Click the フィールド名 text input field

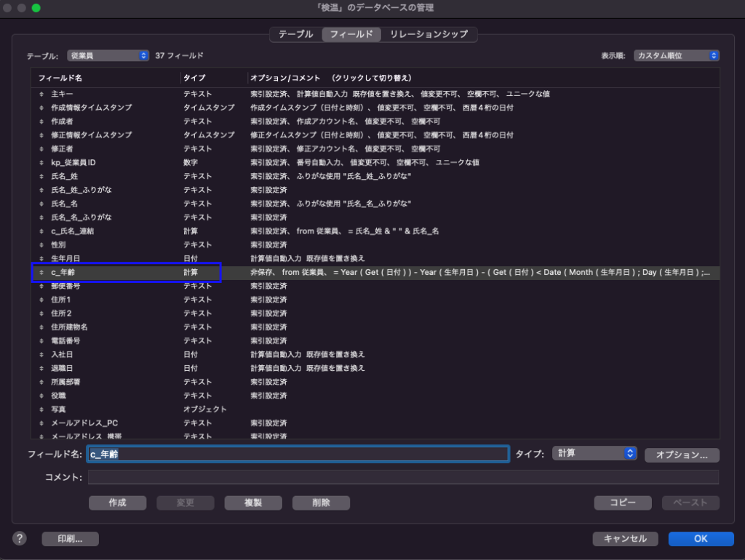(298, 454)
